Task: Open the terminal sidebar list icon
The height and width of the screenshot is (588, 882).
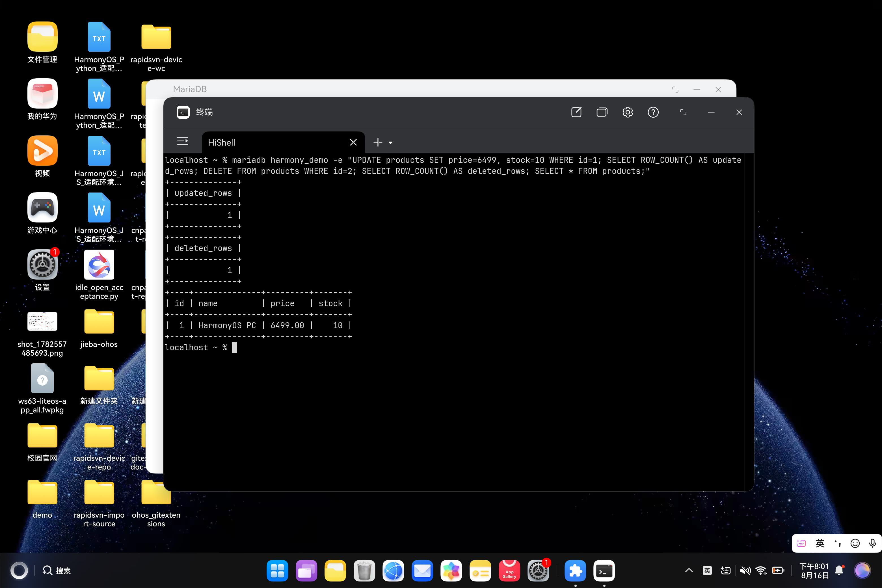Action: (x=183, y=141)
